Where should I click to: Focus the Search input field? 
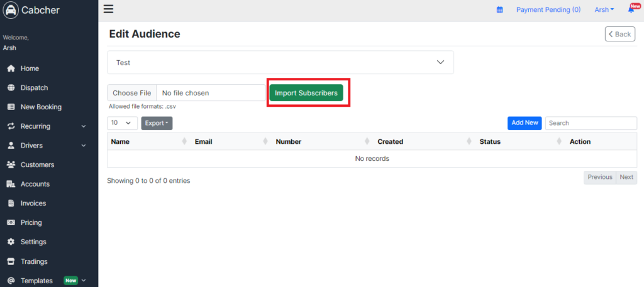pyautogui.click(x=591, y=123)
